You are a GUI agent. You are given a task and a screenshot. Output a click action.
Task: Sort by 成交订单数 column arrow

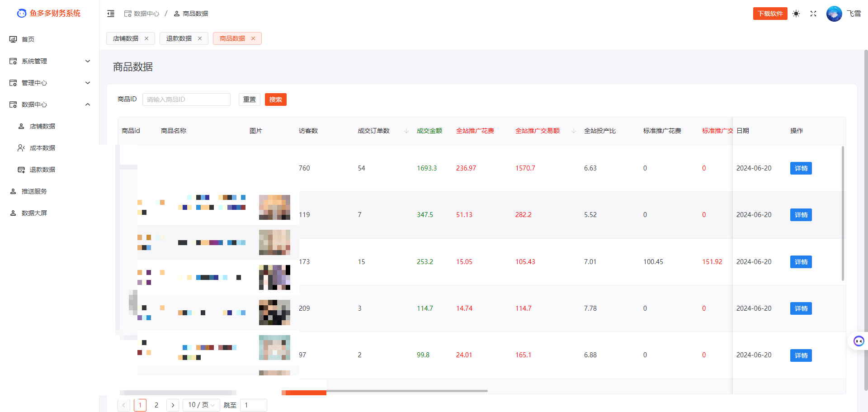pos(406,131)
